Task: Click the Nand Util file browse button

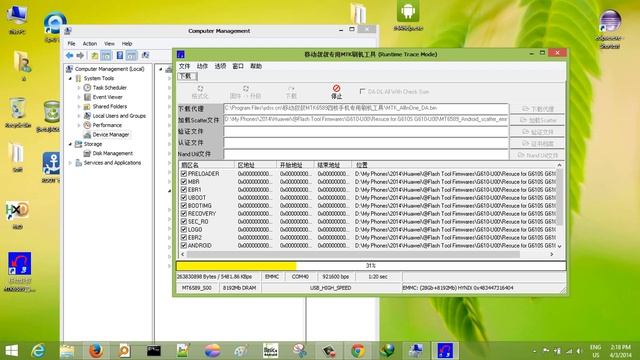Action: (538, 155)
